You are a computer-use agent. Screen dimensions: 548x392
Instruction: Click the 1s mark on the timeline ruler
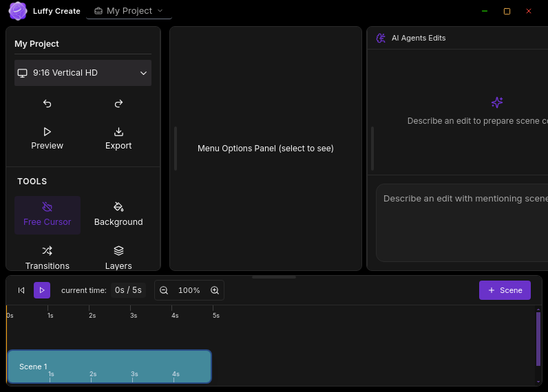pos(50,315)
